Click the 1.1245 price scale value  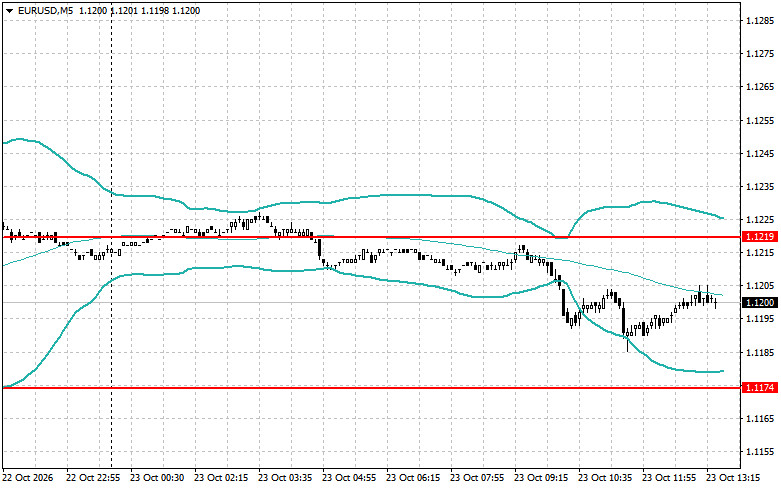point(760,153)
